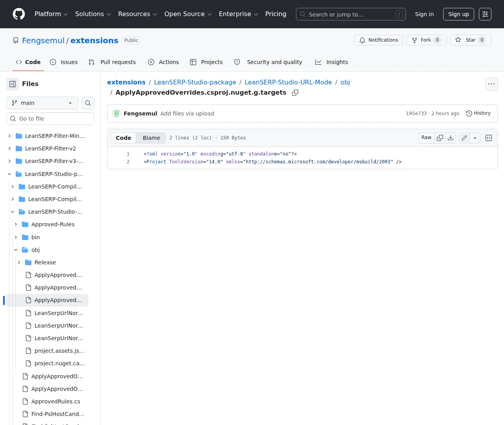504x425 pixels.
Task: Click the Fengsemul avatar in the commit bar
Action: 117,114
